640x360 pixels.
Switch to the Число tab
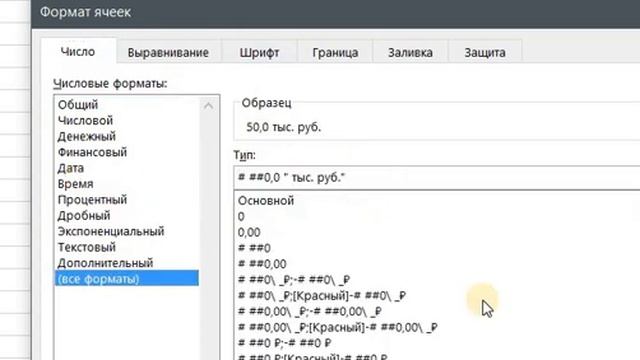click(78, 51)
